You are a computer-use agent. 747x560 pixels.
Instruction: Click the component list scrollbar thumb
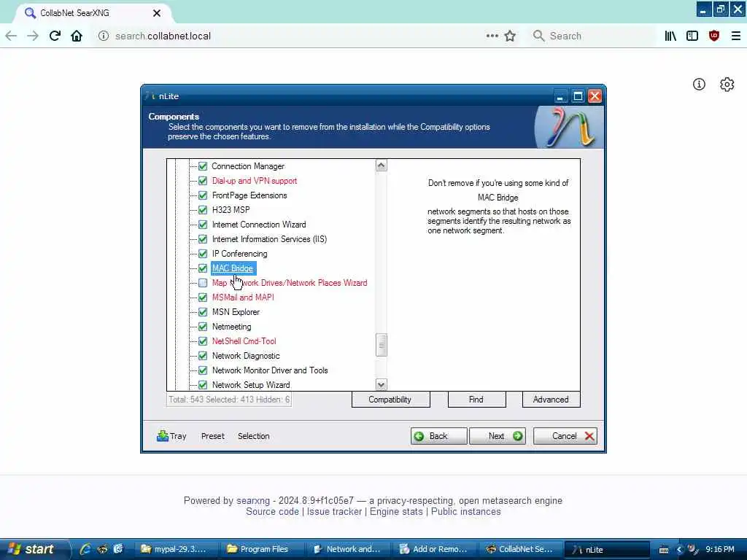pyautogui.click(x=381, y=345)
